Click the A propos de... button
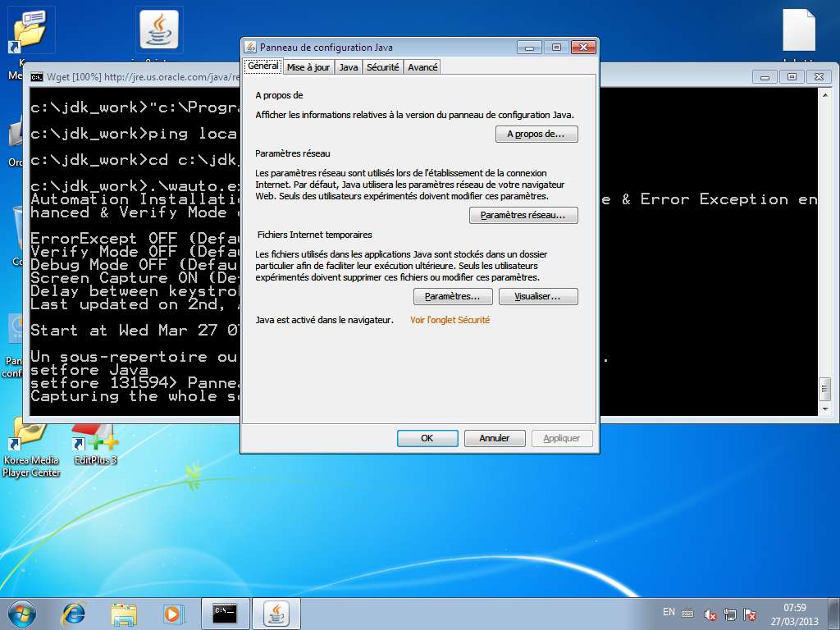This screenshot has width=840, height=630. coord(536,134)
